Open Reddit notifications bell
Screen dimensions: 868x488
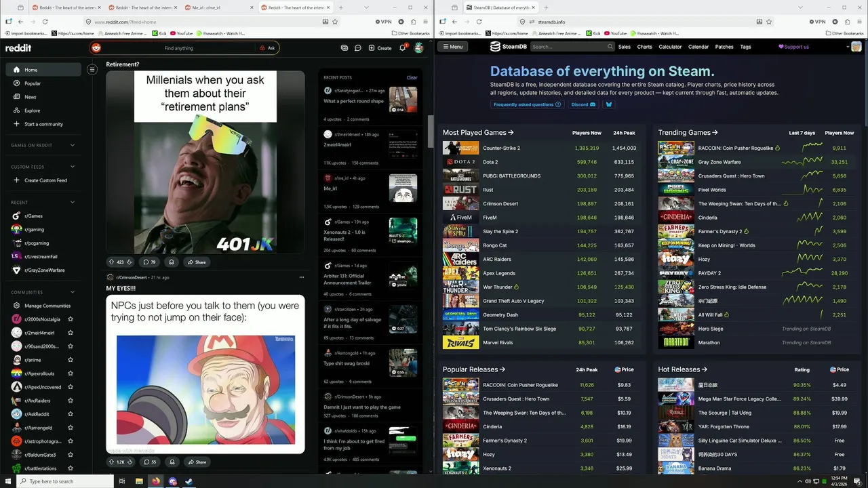pos(402,48)
